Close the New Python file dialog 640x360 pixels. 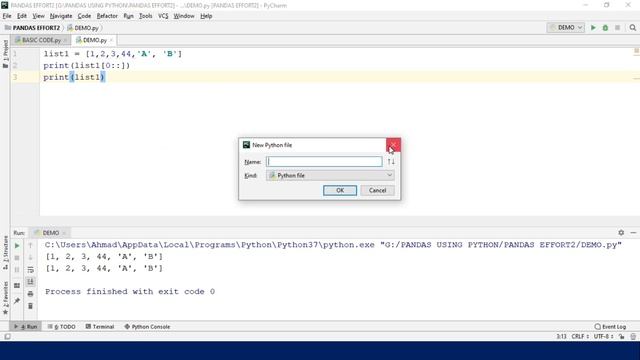[x=393, y=145]
